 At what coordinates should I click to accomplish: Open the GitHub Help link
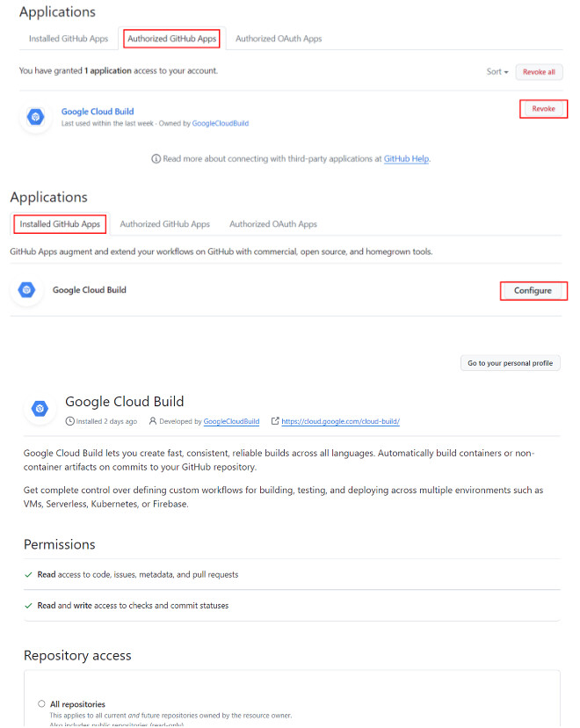(407, 159)
